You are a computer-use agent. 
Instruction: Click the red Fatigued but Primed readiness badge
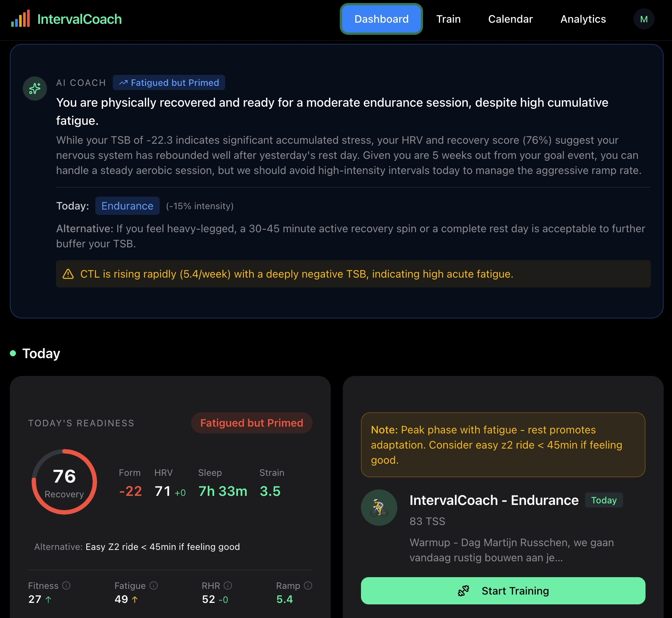click(x=252, y=423)
